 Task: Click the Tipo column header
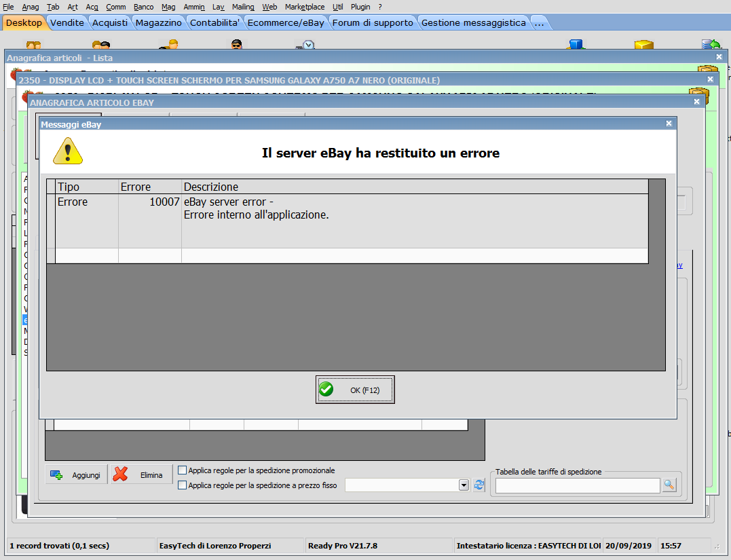(87, 187)
